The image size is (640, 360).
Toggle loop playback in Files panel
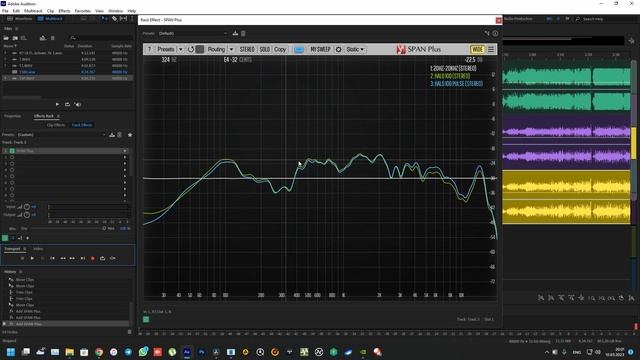67,104
